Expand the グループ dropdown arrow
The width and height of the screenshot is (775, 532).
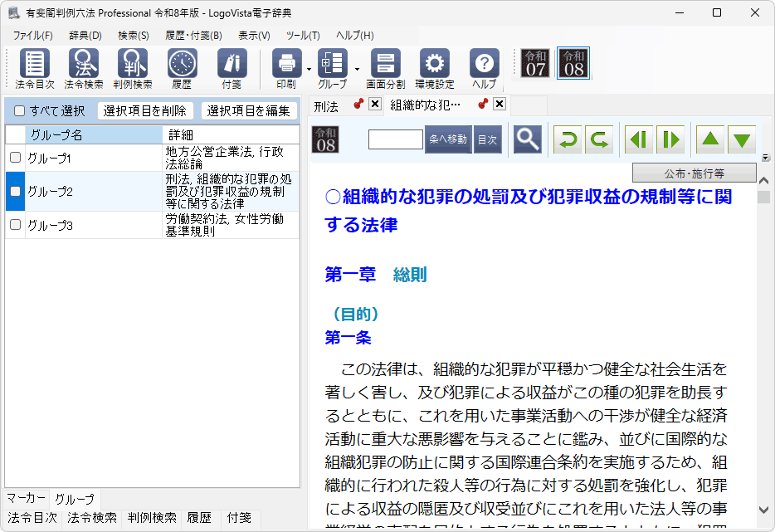pyautogui.click(x=357, y=69)
